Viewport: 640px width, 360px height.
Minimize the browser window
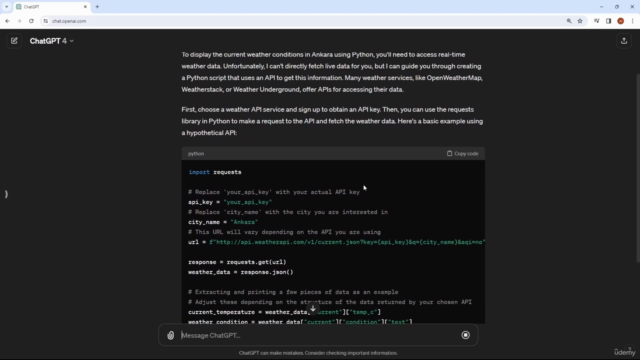[601, 7]
